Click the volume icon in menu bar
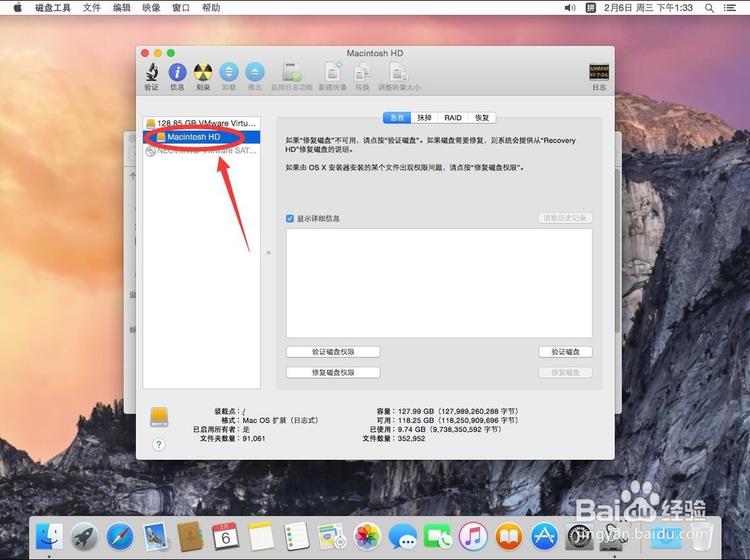The height and width of the screenshot is (560, 750). pyautogui.click(x=570, y=7)
